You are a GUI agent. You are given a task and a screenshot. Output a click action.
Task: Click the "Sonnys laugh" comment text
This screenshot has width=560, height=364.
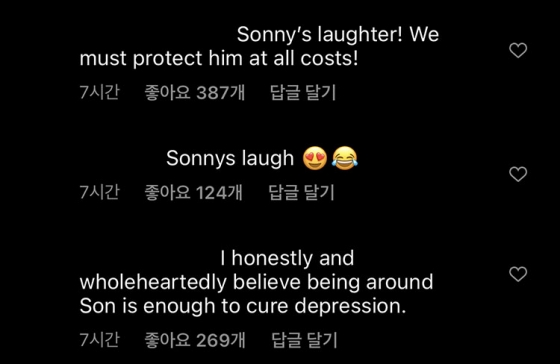point(230,159)
